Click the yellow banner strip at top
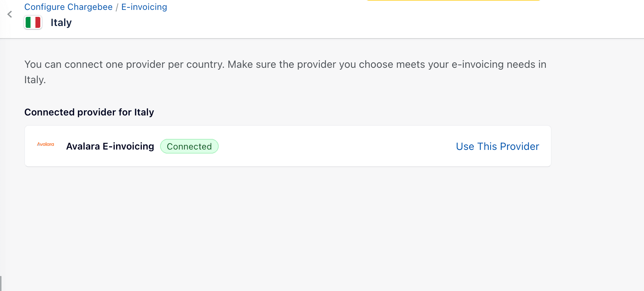 453,0
